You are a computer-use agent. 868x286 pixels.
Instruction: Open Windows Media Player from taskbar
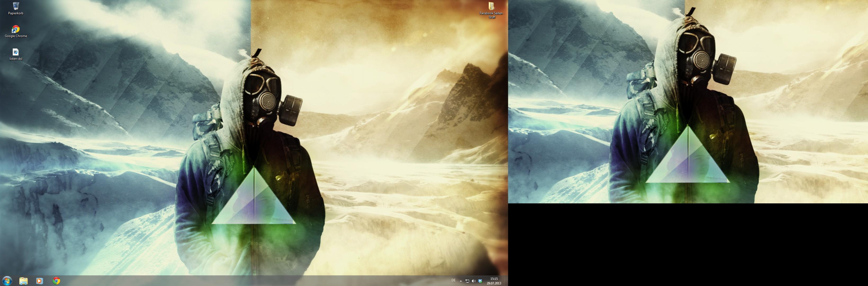coord(39,281)
